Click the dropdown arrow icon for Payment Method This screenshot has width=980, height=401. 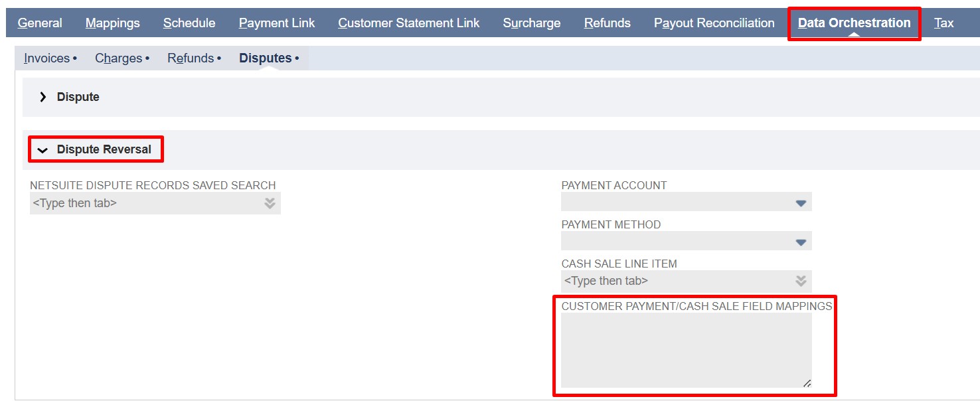pyautogui.click(x=801, y=240)
